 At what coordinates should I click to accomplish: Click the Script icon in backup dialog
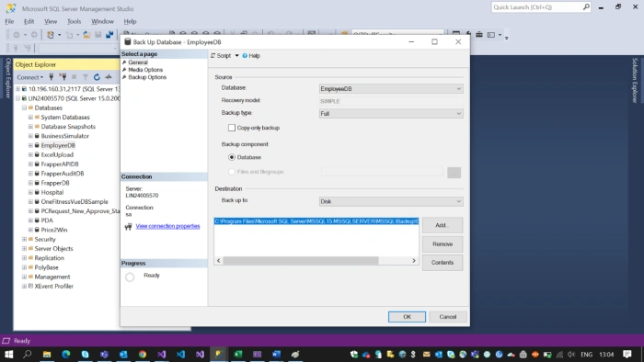pos(213,56)
